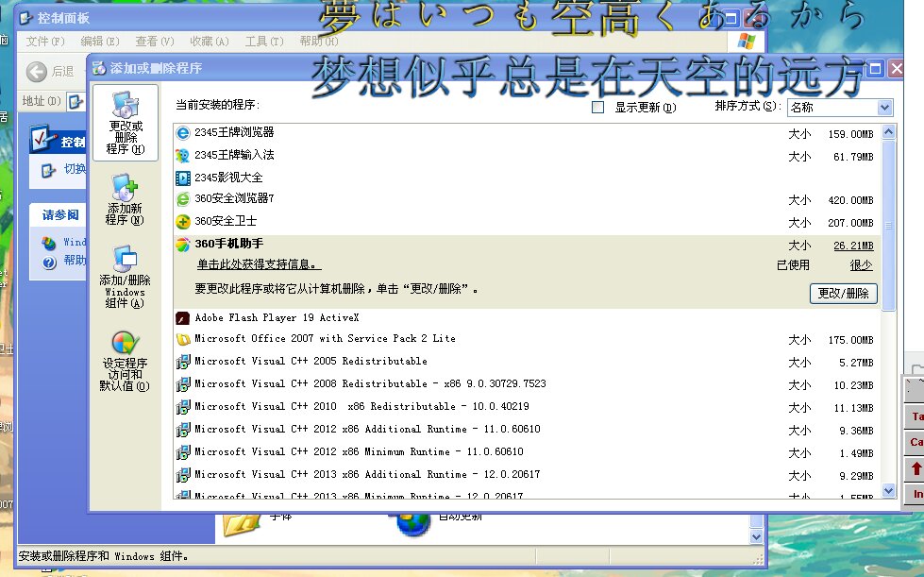Select Visual C++ 2010 x86 Redistributable - 10.0.40219
The height and width of the screenshot is (577, 924).
tap(361, 406)
